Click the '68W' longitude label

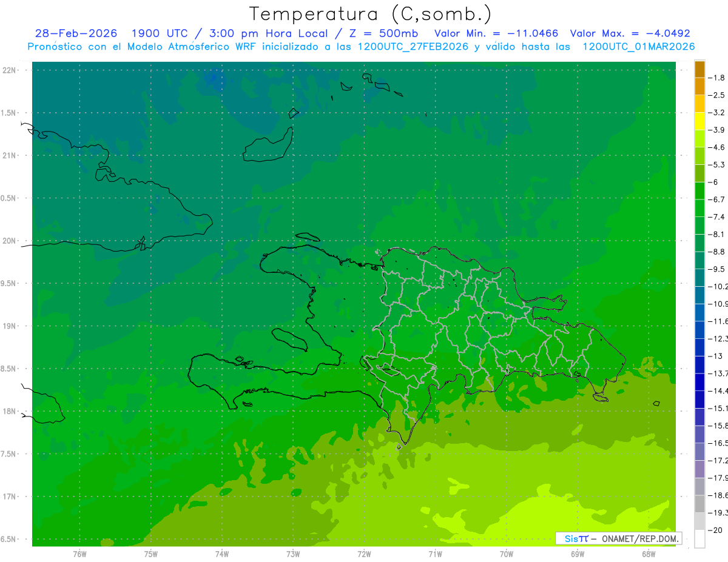coord(649,554)
